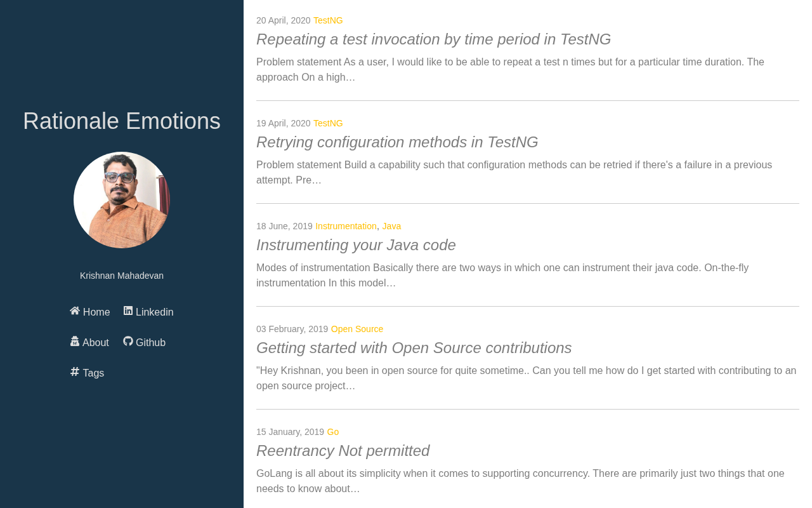Open the Home navigation link
The height and width of the screenshot is (508, 812).
pyautogui.click(x=90, y=312)
